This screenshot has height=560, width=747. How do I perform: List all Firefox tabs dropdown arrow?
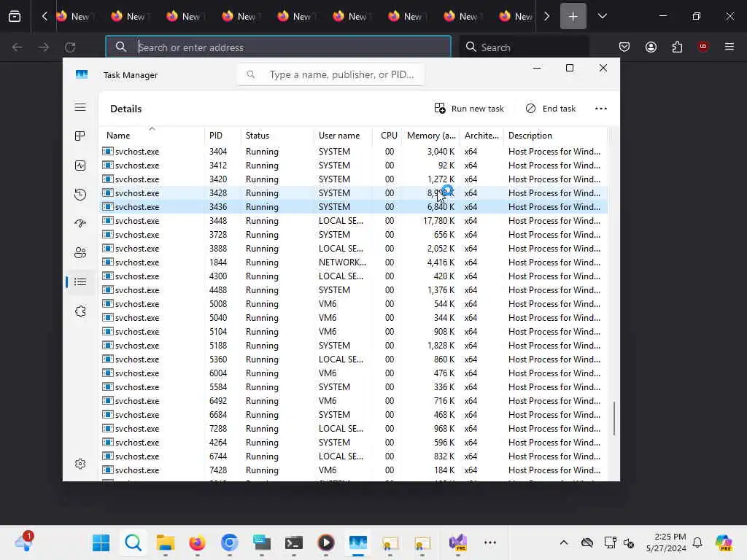click(x=602, y=16)
